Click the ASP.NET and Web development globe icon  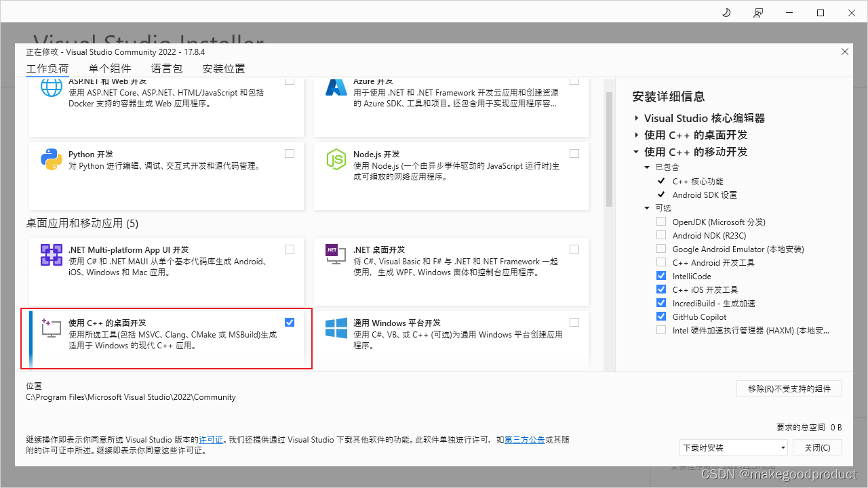coord(52,88)
